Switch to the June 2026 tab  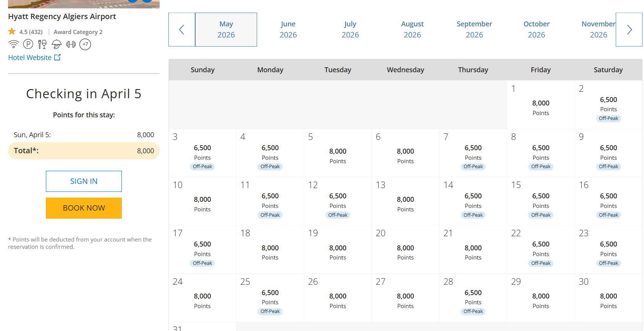288,30
